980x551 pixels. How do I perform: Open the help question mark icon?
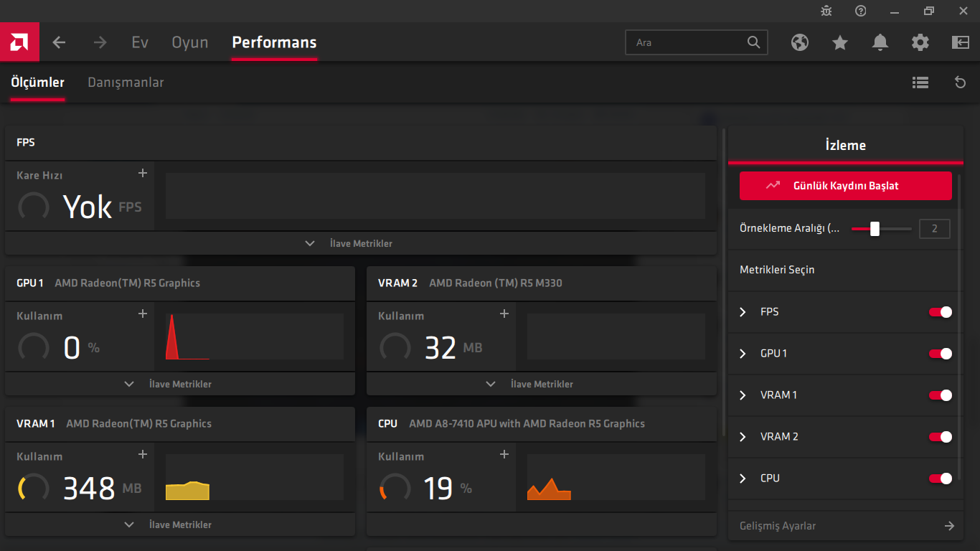[861, 11]
